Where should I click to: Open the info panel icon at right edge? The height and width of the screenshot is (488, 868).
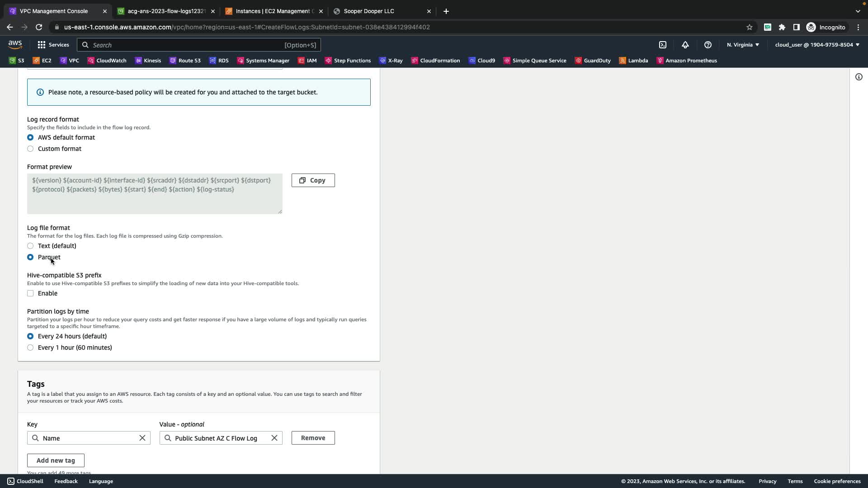click(859, 77)
